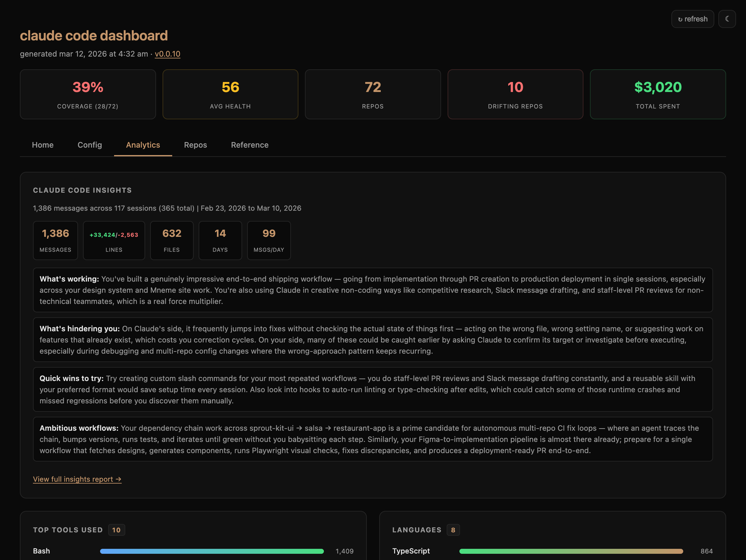Viewport: 746px width, 560px height.
Task: Click the Avg Health 56 card
Action: click(x=230, y=94)
